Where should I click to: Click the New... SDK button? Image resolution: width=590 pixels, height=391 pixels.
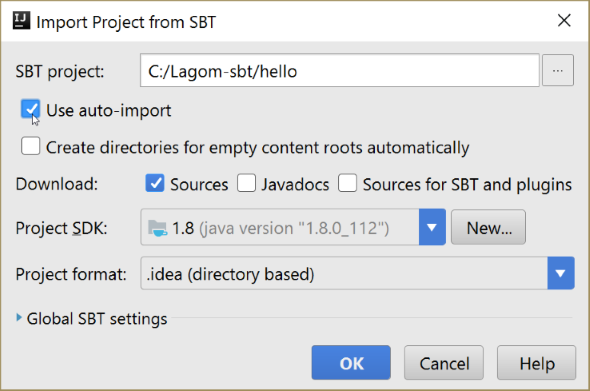(488, 227)
